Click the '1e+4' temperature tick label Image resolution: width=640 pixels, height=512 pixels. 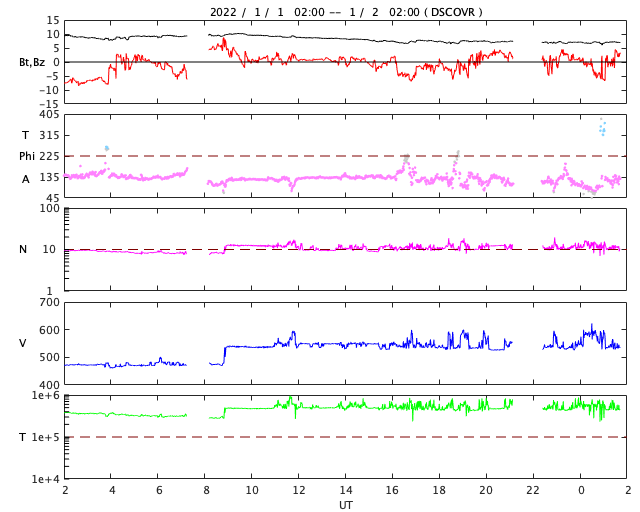click(x=46, y=479)
